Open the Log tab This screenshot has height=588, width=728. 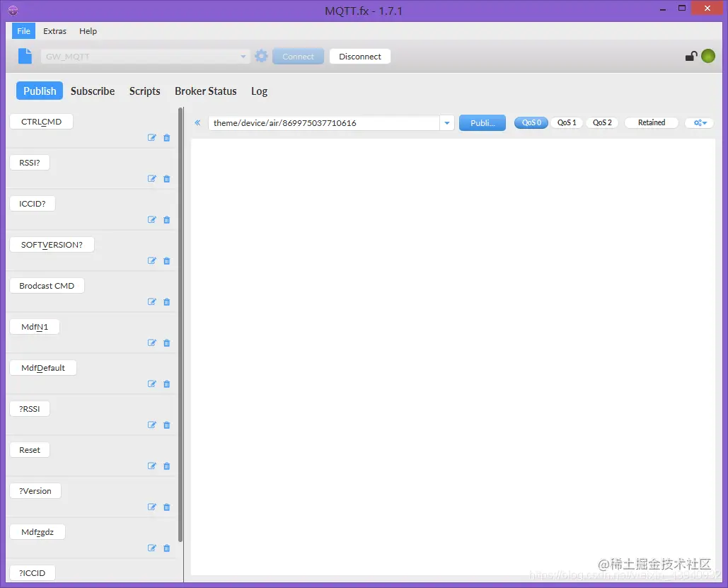point(259,91)
